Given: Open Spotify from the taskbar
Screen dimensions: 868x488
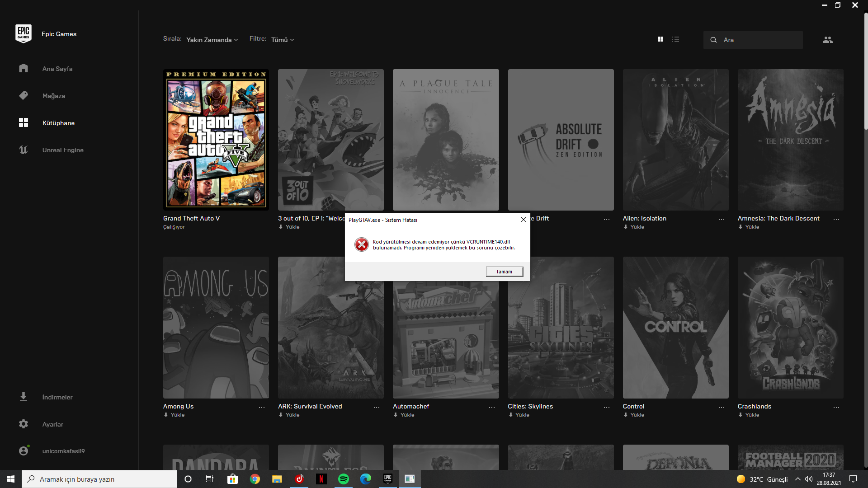Looking at the screenshot, I should coord(344,479).
